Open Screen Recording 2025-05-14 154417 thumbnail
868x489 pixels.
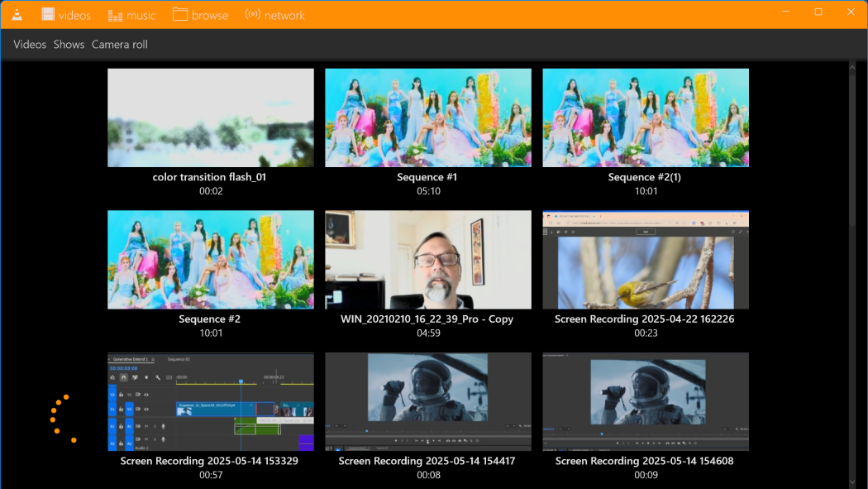pyautogui.click(x=427, y=401)
